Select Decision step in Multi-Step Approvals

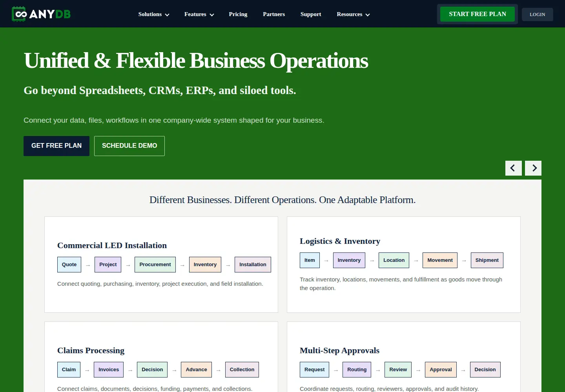click(x=485, y=370)
